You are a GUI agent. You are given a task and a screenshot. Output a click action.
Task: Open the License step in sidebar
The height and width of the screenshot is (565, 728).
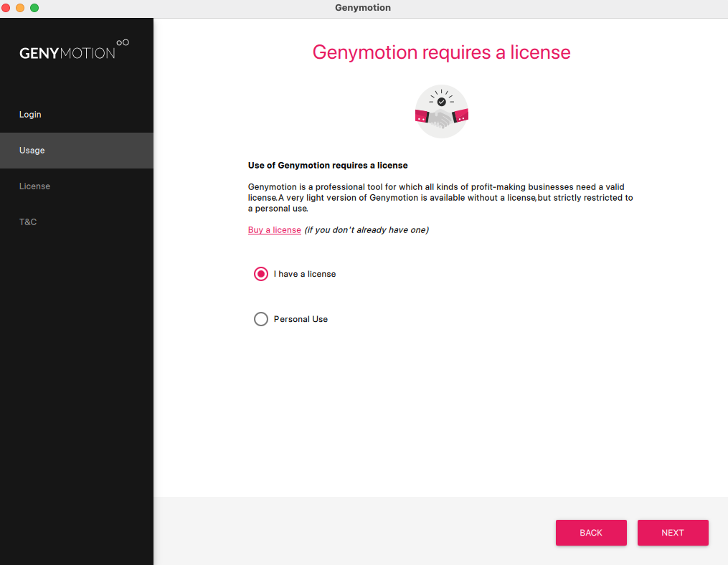(34, 186)
